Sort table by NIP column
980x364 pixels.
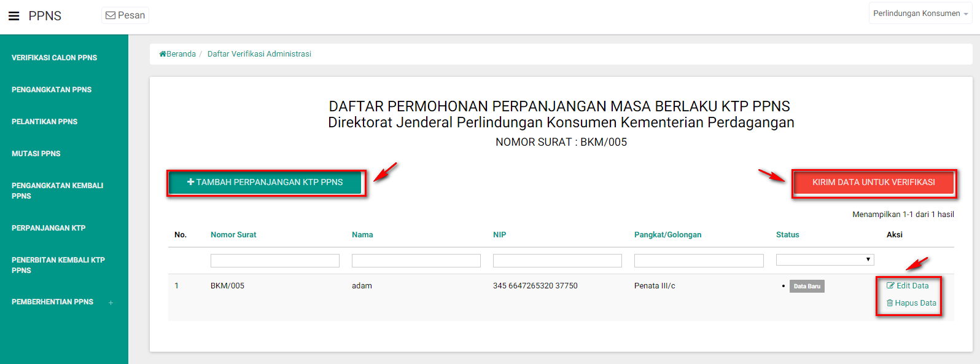click(x=499, y=235)
